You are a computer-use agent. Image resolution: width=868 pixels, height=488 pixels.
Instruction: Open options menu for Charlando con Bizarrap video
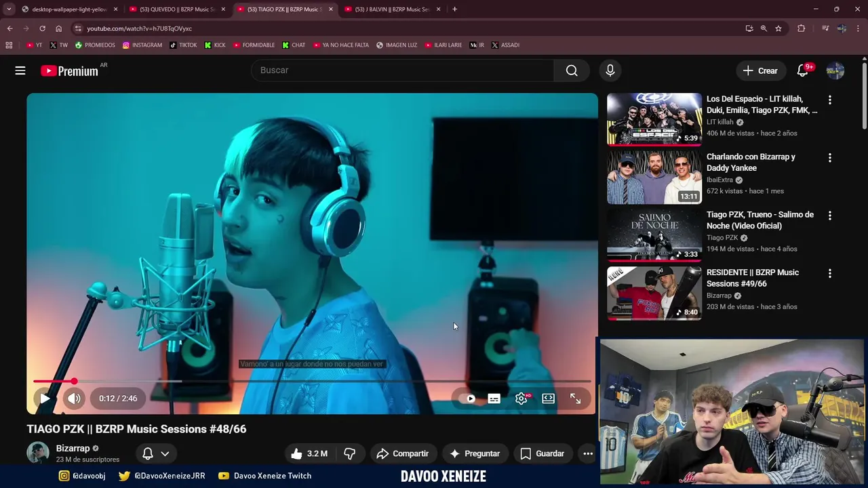pos(829,158)
